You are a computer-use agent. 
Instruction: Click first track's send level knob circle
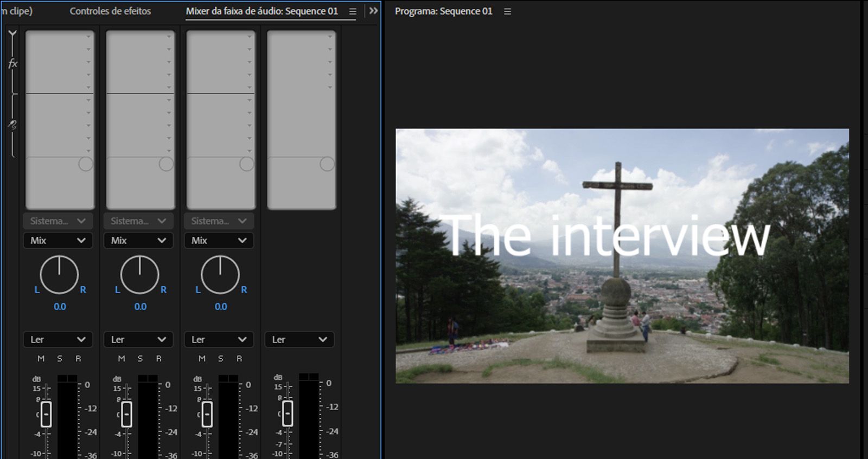pos(86,164)
